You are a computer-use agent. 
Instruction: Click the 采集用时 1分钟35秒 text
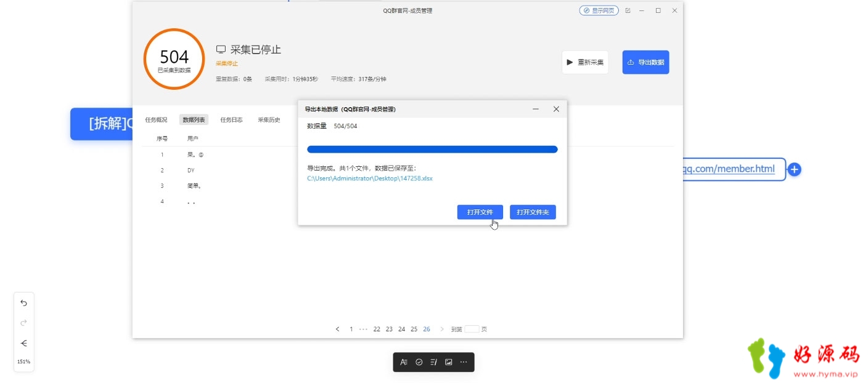tap(292, 79)
